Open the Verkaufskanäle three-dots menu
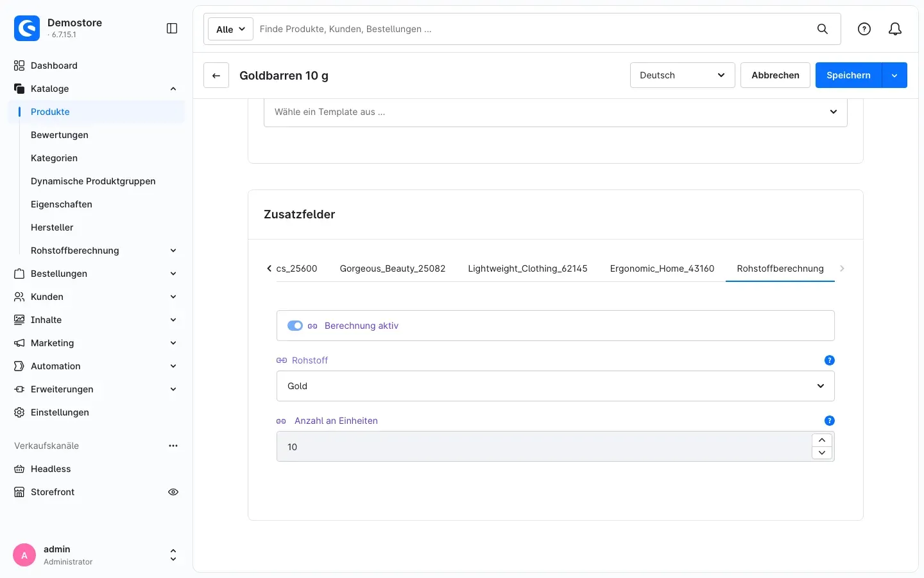The image size is (924, 578). point(173,446)
